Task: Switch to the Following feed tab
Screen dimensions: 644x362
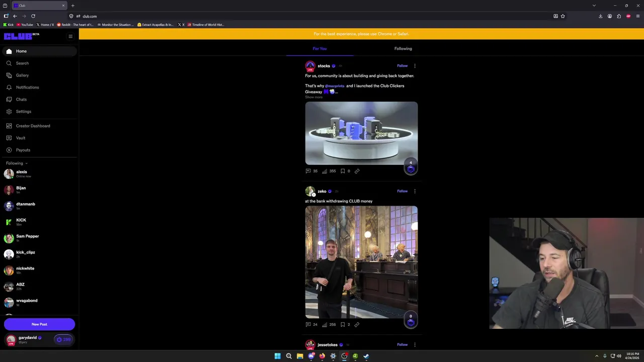Action: point(403,49)
